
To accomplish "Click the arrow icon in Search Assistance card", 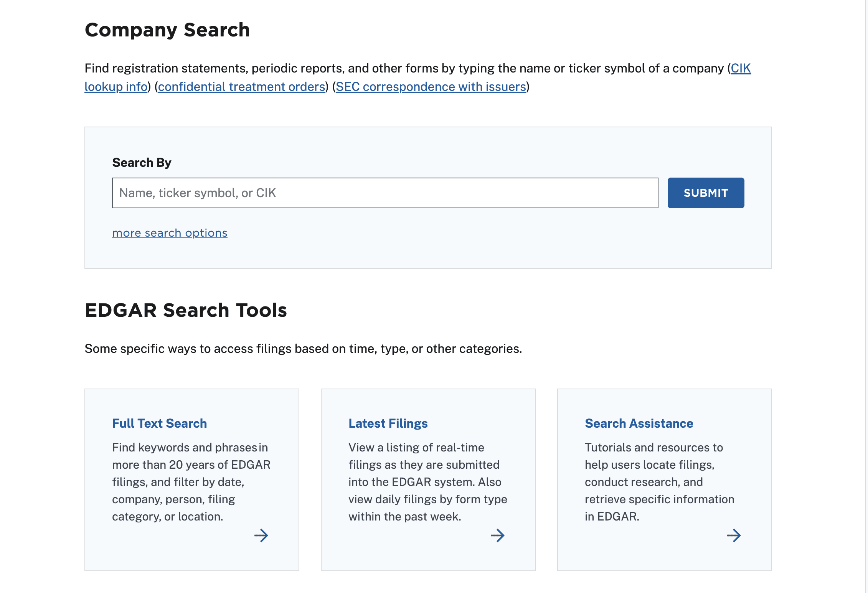I will [734, 535].
